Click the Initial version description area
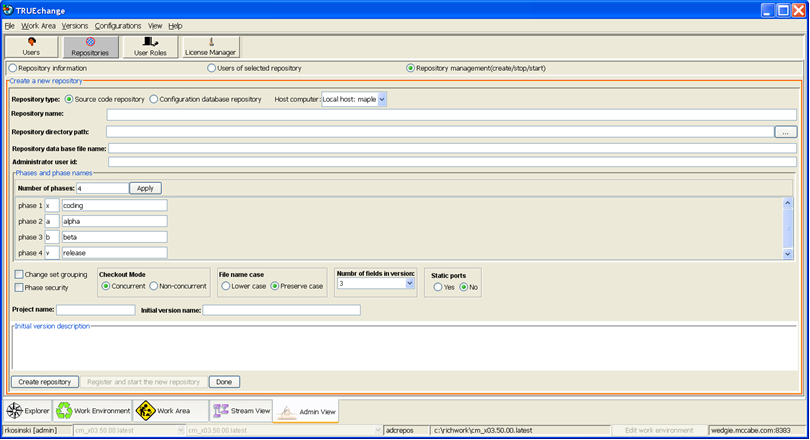This screenshot has width=810, height=440. coord(404,349)
